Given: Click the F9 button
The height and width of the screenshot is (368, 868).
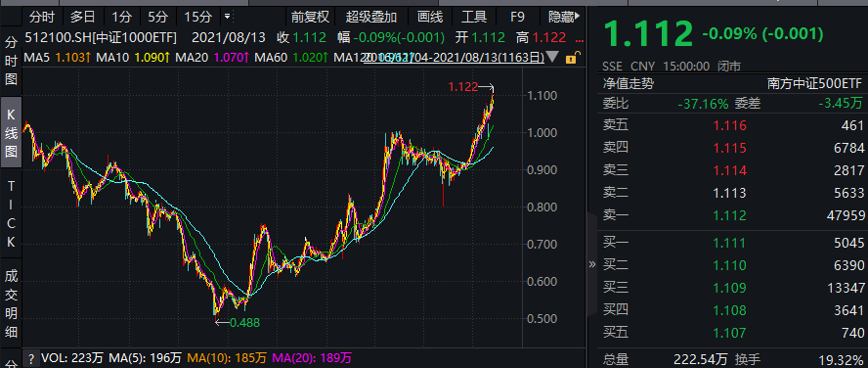Looking at the screenshot, I should [x=517, y=17].
